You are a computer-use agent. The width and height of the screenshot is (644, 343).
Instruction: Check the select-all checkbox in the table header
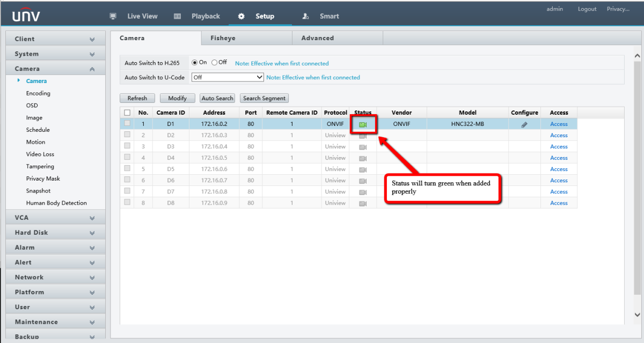click(x=127, y=112)
